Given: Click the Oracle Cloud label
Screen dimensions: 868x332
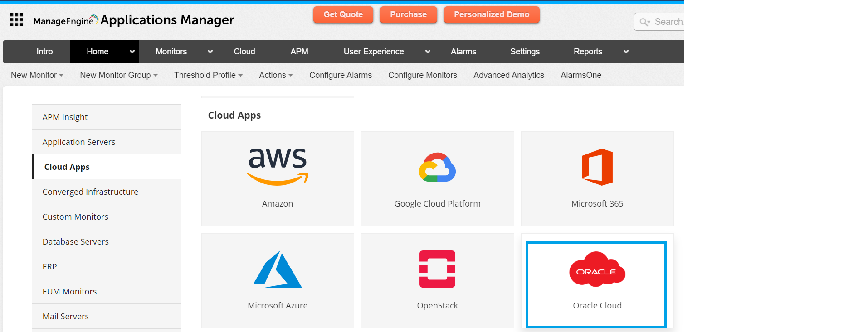Looking at the screenshot, I should click(x=597, y=306).
